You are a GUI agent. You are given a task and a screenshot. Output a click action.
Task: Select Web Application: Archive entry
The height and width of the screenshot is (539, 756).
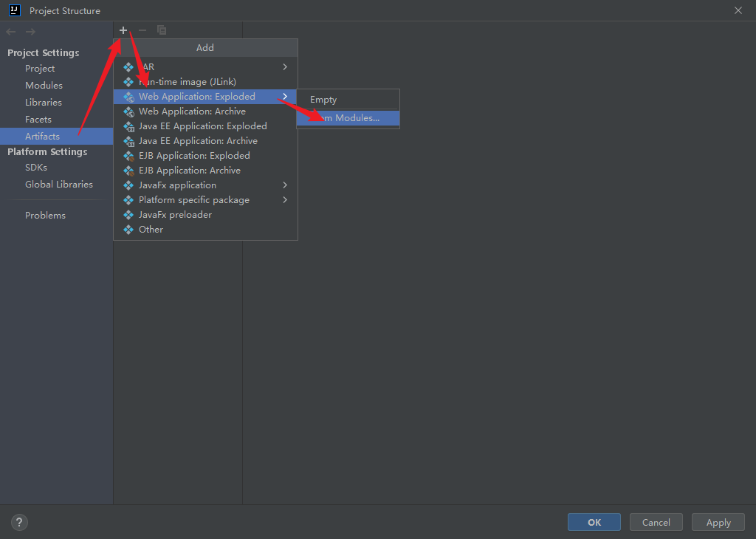[x=205, y=111]
